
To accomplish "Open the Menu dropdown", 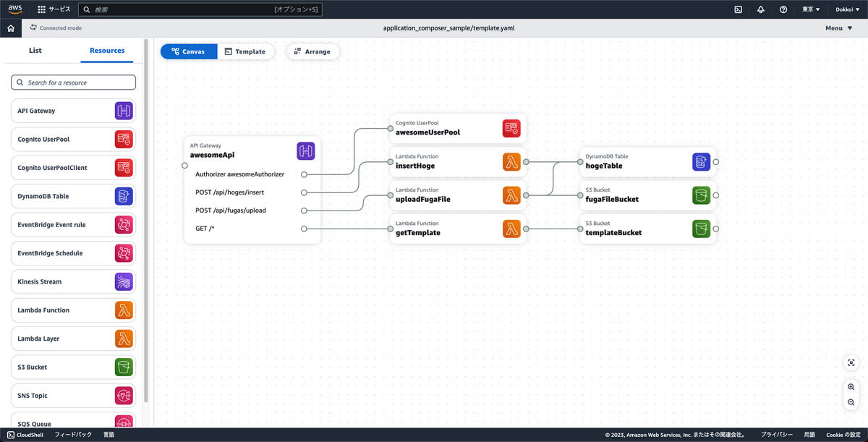I will (838, 28).
